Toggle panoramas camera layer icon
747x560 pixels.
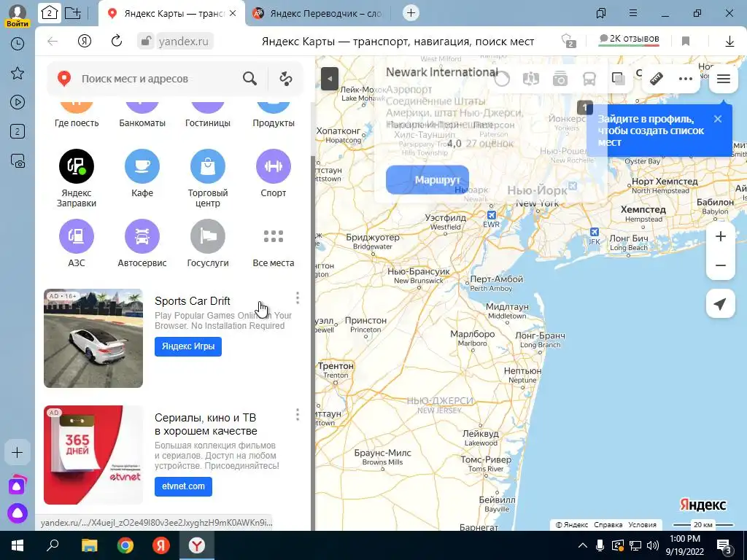point(560,79)
